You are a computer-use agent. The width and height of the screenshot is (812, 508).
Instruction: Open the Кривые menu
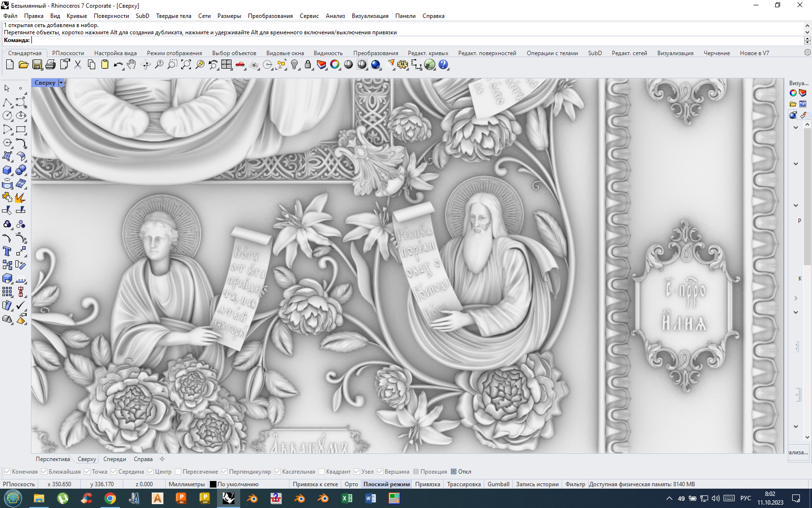(76, 16)
